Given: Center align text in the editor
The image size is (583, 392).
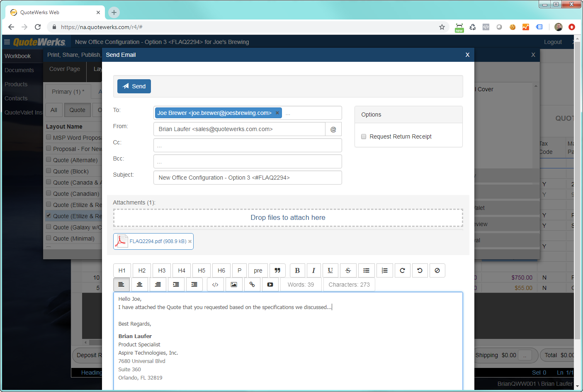Looking at the screenshot, I should [139, 285].
